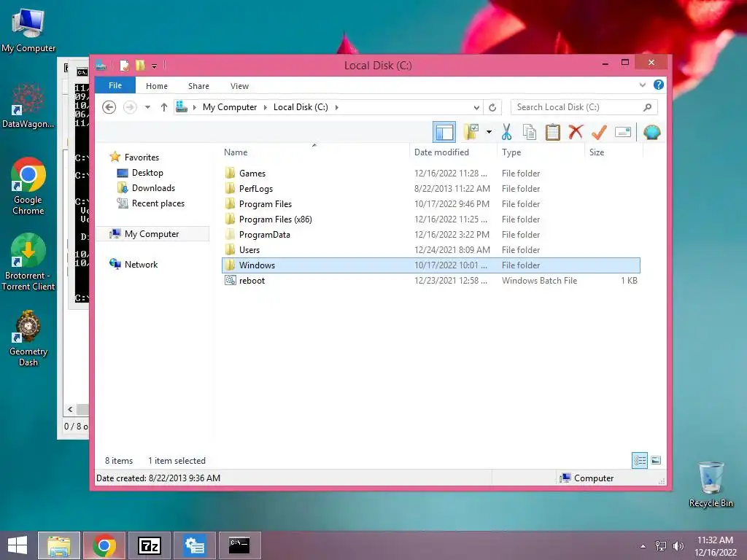
Task: Click My Computer in address breadcrumb
Action: (230, 107)
